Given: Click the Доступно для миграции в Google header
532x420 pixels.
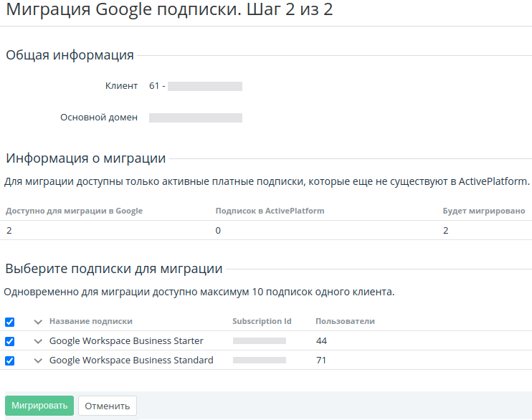Looking at the screenshot, I should 74,211.
